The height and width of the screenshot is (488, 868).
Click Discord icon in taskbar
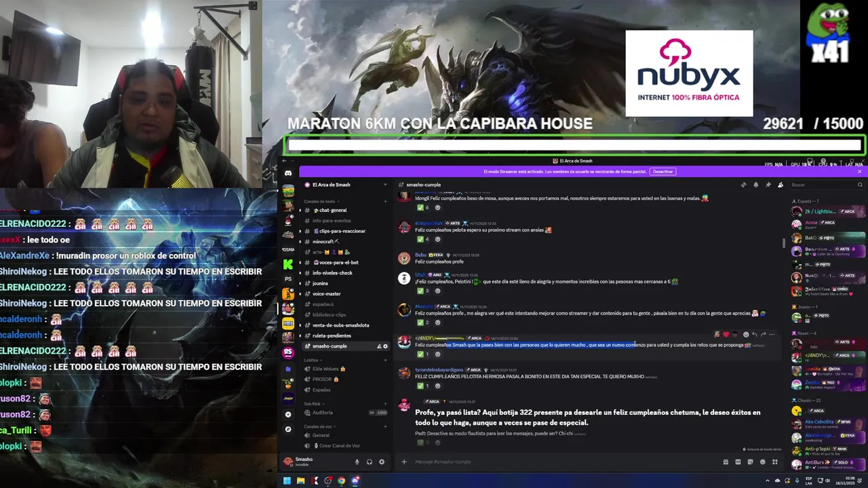[355, 481]
